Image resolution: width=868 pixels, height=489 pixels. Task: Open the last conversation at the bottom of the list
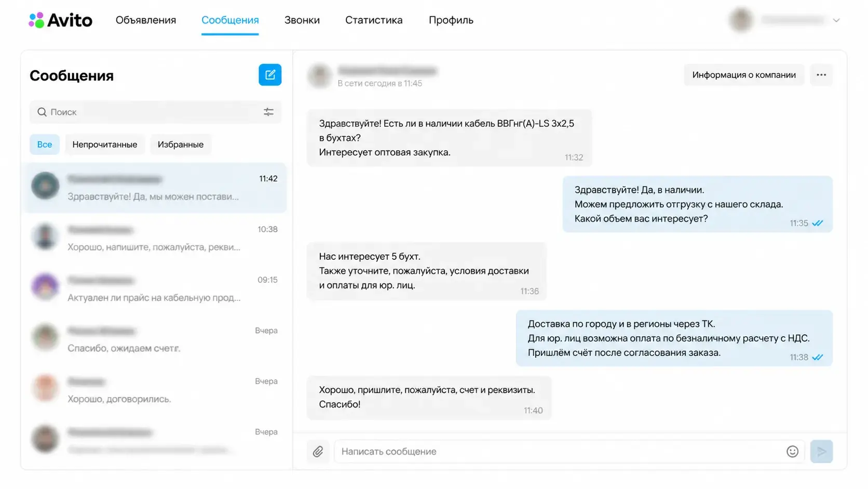tap(155, 440)
